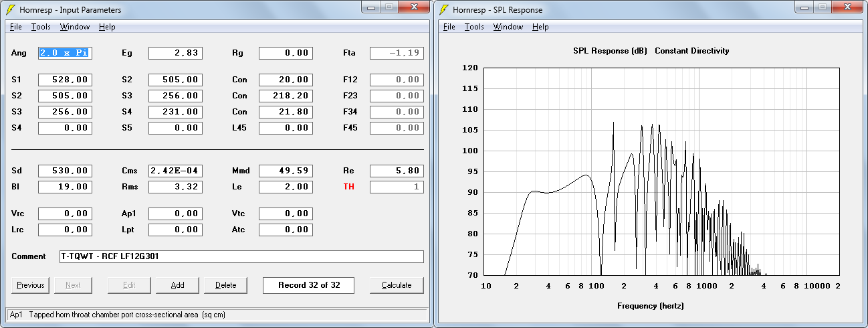Click first-row S2 field showing 505,00 beside S1
Viewport: 868px width, 328px height.
175,80
